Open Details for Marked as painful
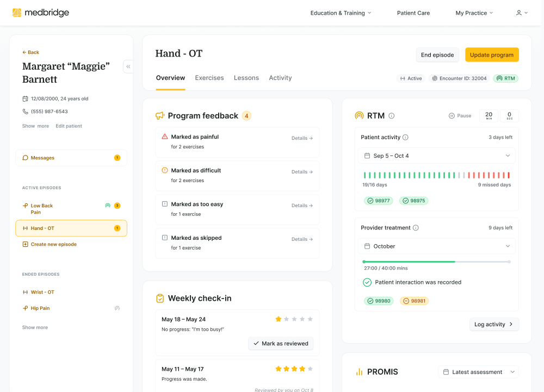This screenshot has width=544, height=392. click(302, 138)
